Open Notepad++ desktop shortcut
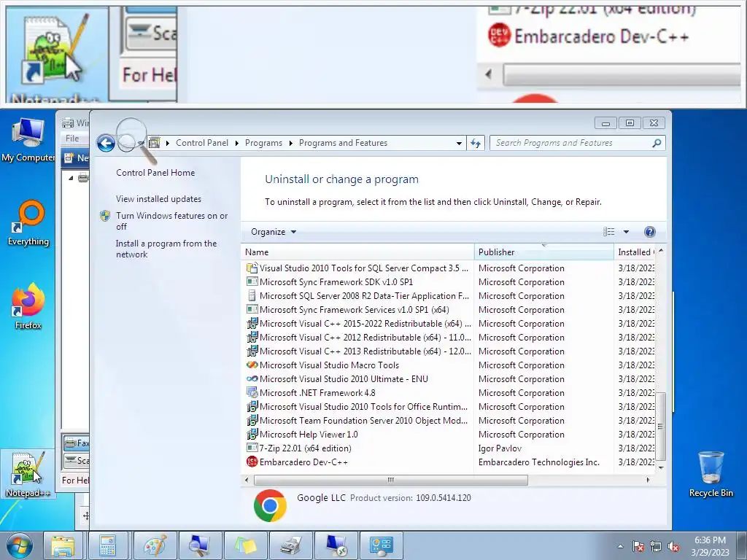Image resolution: width=747 pixels, height=560 pixels. pyautogui.click(x=28, y=474)
